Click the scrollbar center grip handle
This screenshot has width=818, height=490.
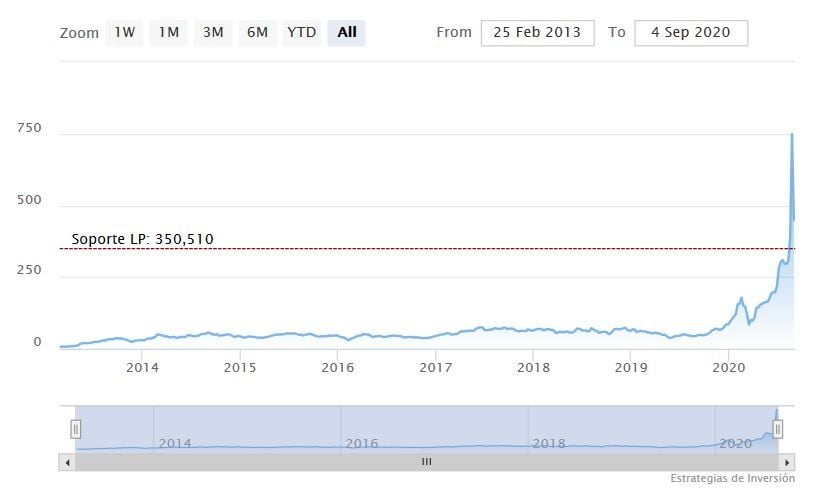pos(426,462)
